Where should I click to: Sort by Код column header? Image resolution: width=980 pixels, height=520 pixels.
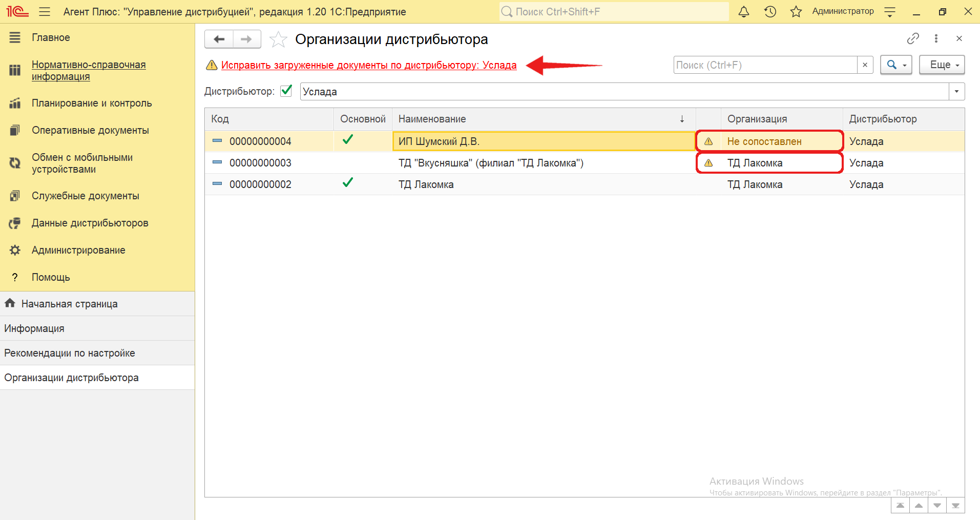pos(269,119)
